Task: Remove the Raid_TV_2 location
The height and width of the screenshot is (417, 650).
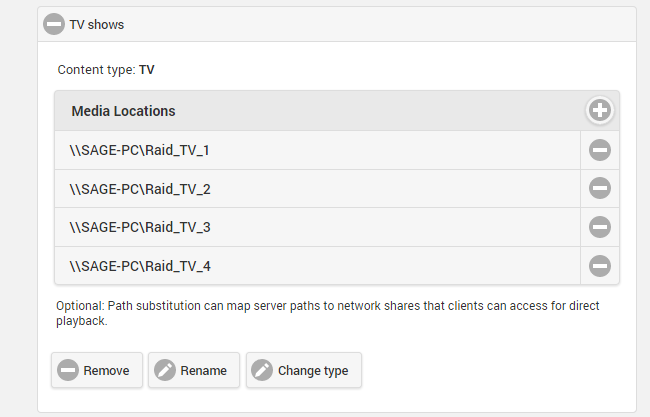Action: point(599,188)
